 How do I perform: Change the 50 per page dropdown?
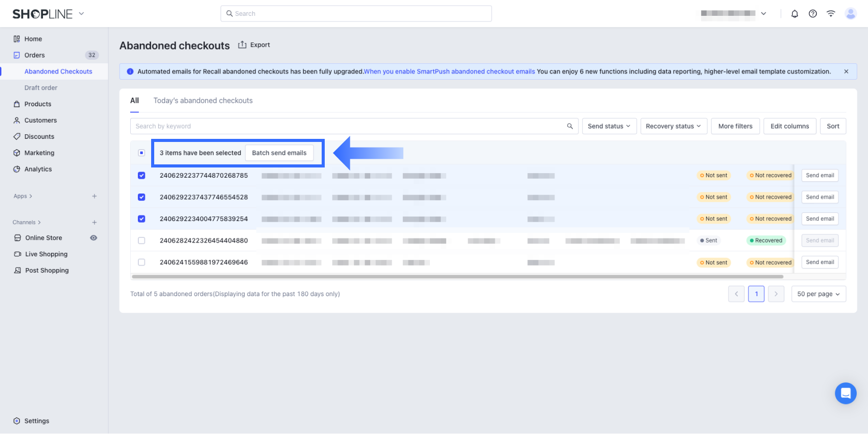(818, 294)
